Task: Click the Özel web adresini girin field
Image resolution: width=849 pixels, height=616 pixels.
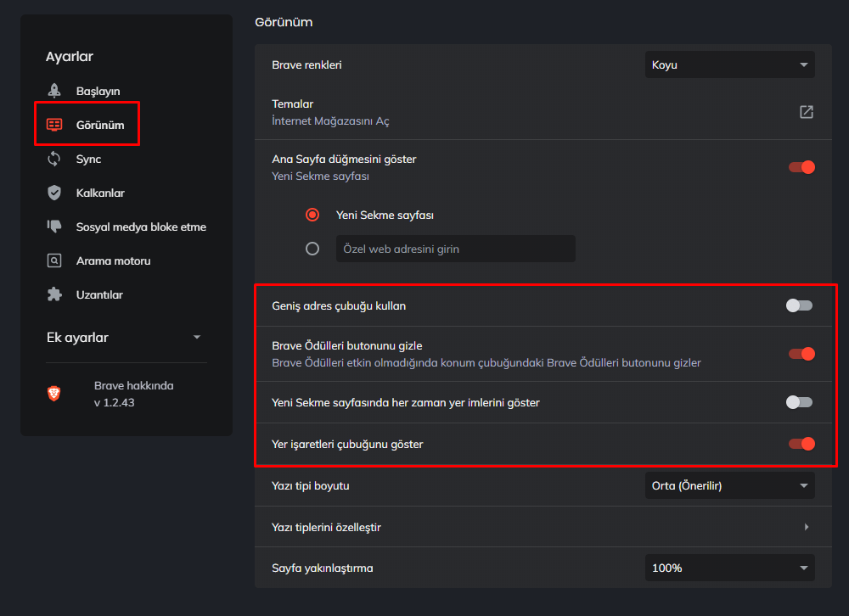Action: 455,249
